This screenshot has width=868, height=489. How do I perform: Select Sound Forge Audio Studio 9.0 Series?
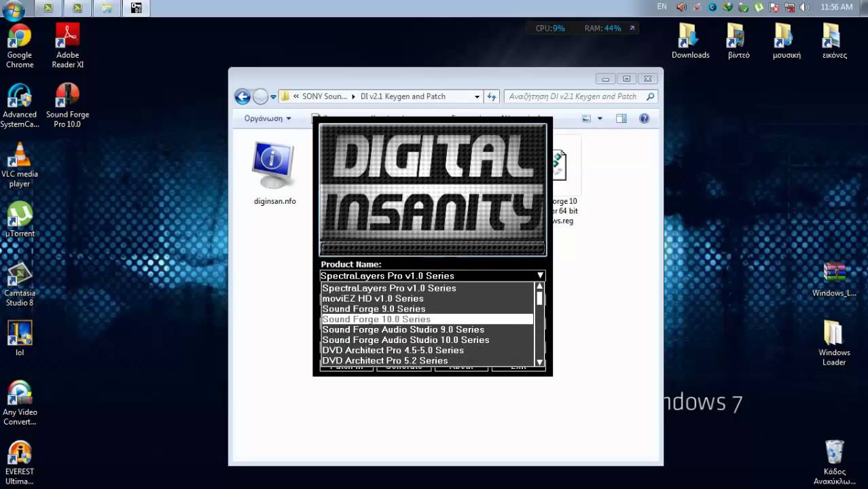[427, 329]
